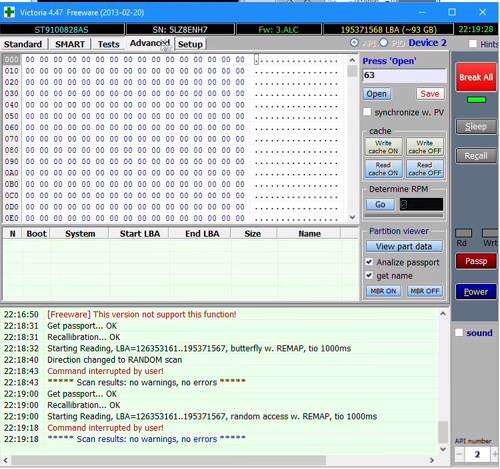500x469 pixels.
Task: Click log horizontal scroll left arrow
Action: (5, 460)
